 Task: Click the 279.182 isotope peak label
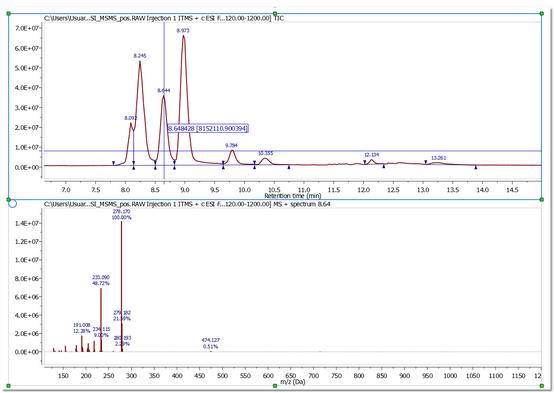click(x=122, y=316)
